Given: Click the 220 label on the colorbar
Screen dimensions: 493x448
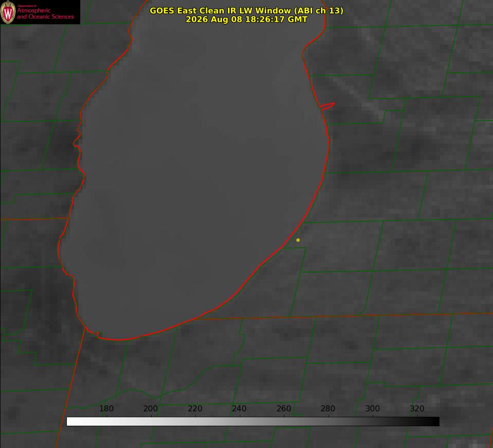Looking at the screenshot, I should click(x=195, y=408).
